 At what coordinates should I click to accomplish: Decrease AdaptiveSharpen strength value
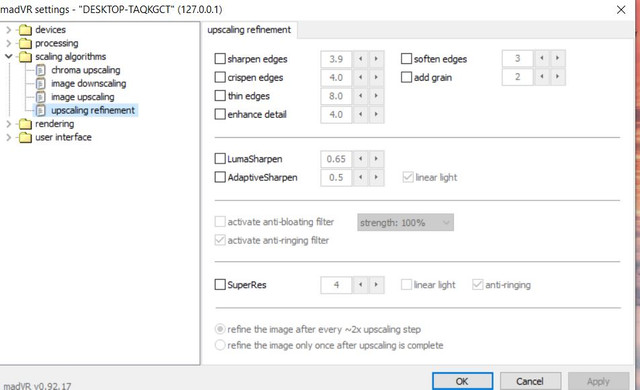360,177
